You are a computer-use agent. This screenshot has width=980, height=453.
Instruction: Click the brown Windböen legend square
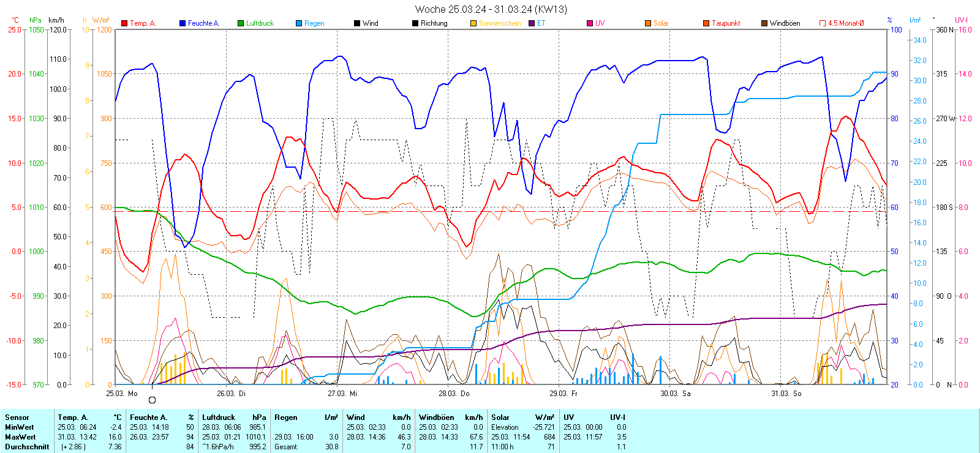(x=764, y=23)
